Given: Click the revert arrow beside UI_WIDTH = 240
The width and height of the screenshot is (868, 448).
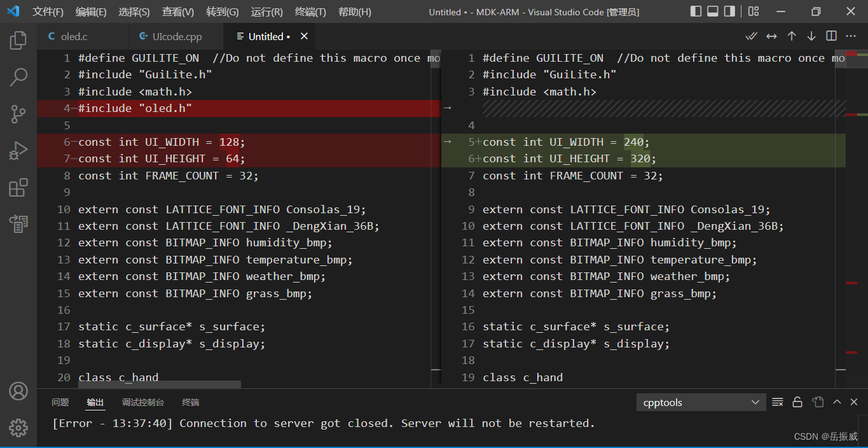Looking at the screenshot, I should (x=447, y=142).
